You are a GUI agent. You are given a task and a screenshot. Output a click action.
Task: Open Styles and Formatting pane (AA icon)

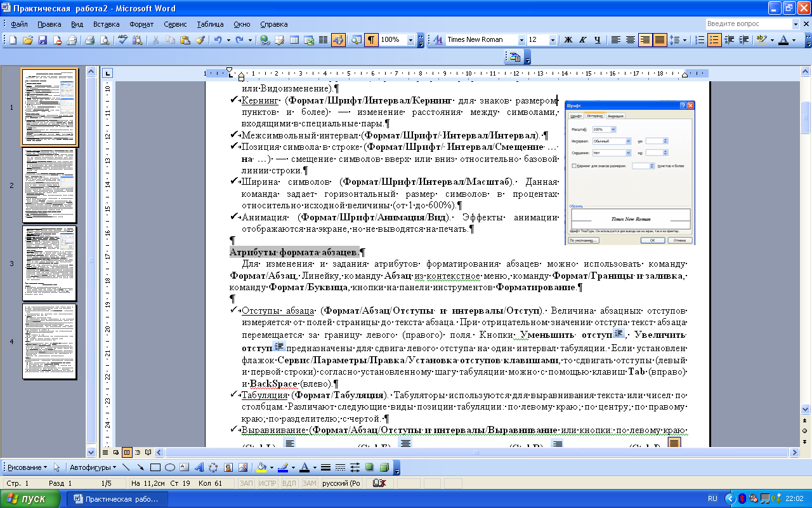[x=438, y=39]
